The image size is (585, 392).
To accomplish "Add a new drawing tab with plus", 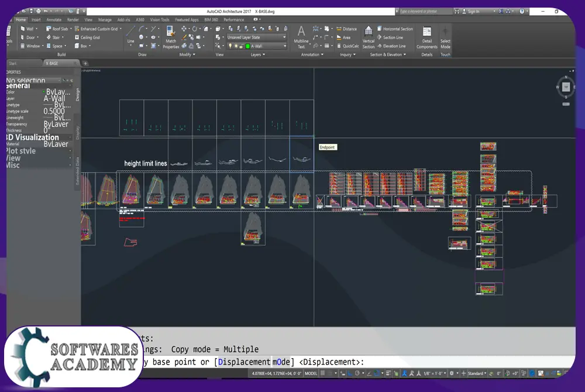I will point(85,63).
